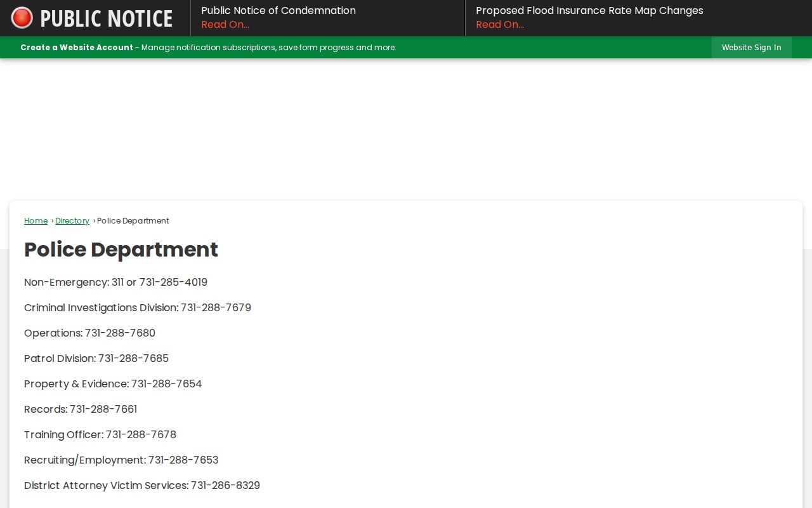Select the Recruiting/Employment phone line

(121, 460)
